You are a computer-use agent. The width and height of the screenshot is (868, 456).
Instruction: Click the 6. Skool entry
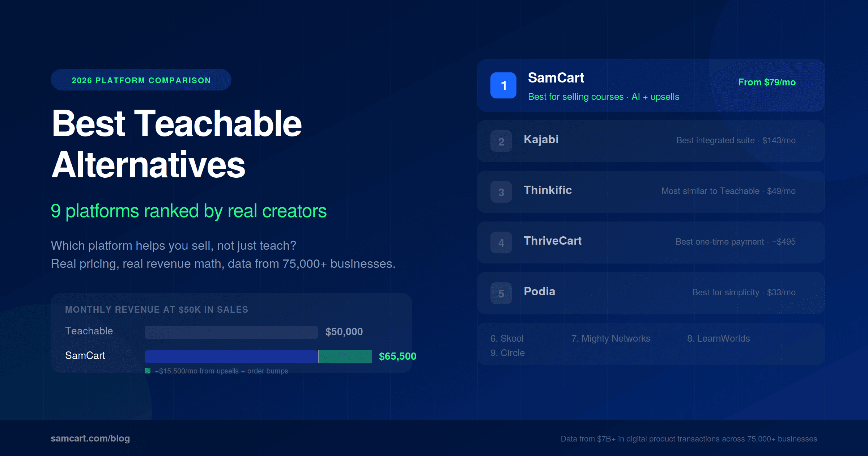click(x=507, y=338)
